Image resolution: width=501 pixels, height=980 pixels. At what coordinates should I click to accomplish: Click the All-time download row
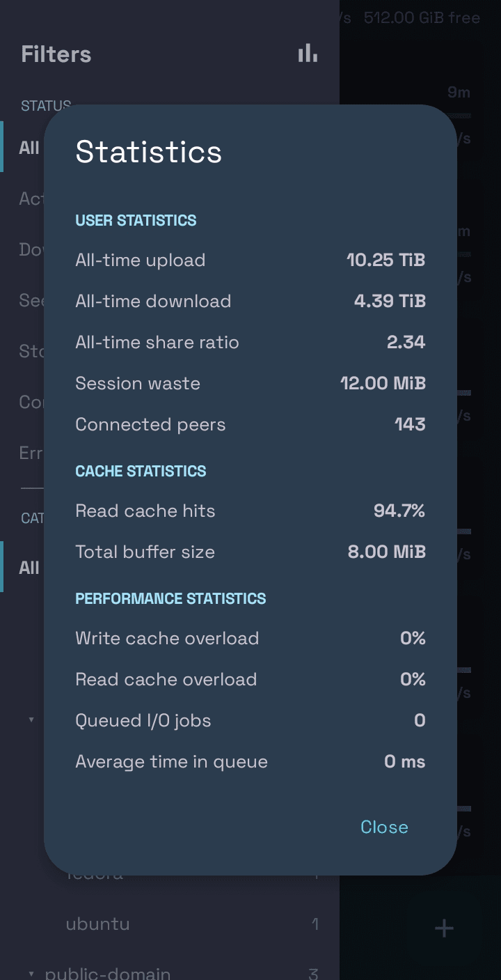250,302
